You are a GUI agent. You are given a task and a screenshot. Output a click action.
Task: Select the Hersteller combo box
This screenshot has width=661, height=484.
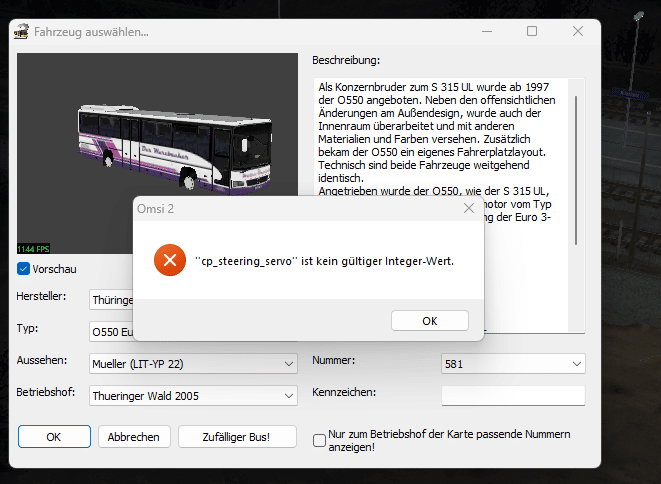tap(112, 299)
